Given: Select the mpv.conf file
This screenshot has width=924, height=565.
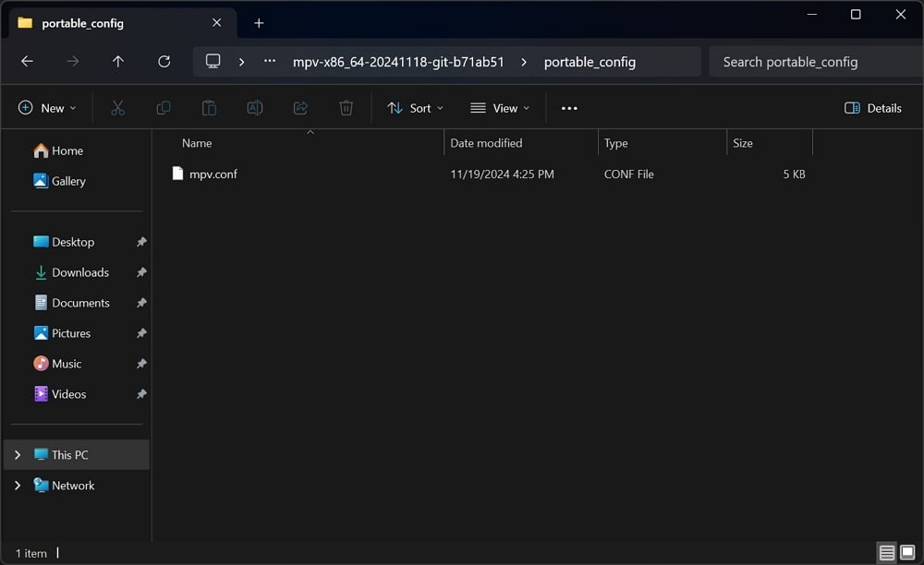Looking at the screenshot, I should [x=213, y=174].
